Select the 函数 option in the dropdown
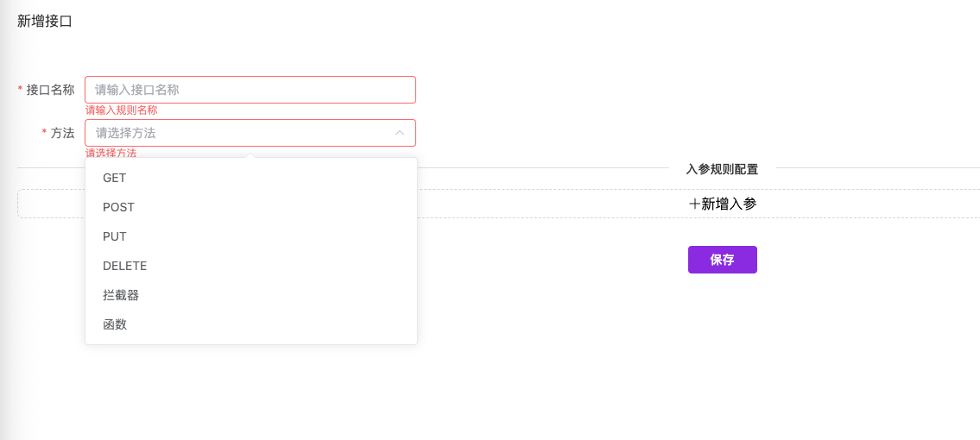 pos(115,324)
